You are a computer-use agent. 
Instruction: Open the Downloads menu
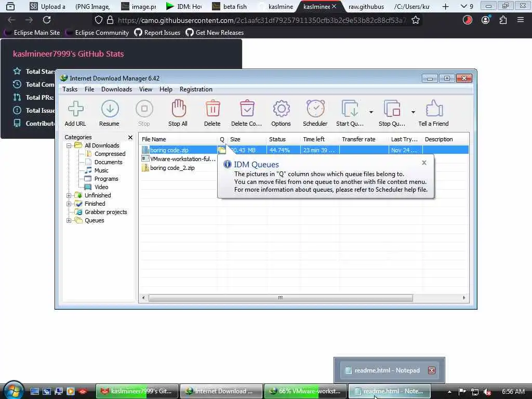point(116,89)
